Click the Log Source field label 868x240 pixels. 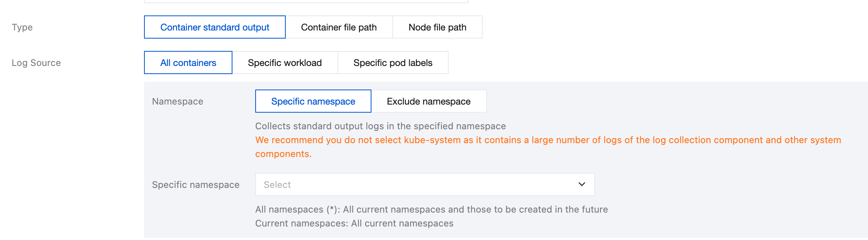coord(36,63)
